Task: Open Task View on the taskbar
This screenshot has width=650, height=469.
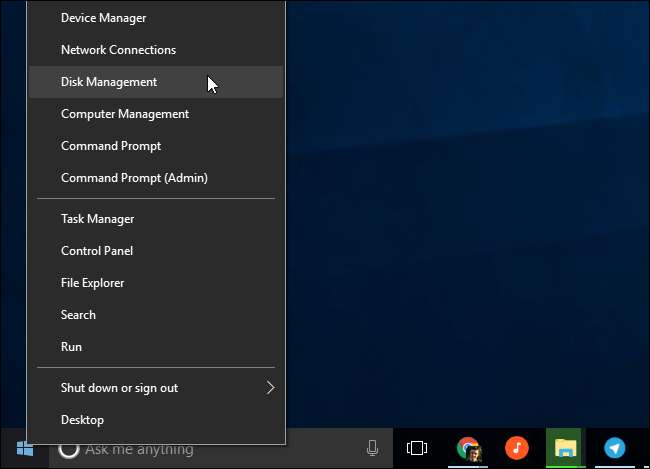Action: [417, 448]
